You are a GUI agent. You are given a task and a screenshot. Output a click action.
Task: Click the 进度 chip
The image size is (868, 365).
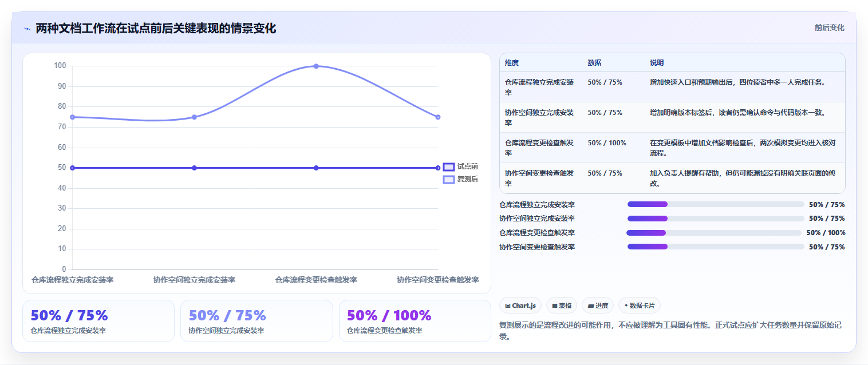pos(598,306)
